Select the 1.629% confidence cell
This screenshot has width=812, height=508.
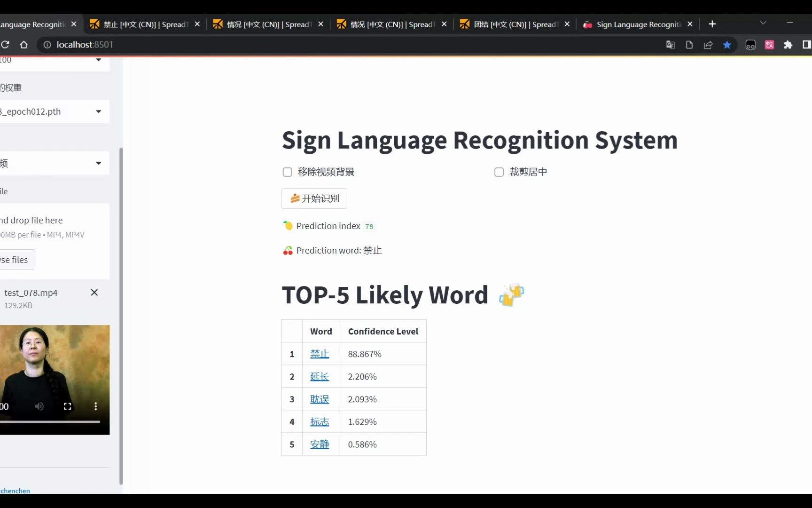(383, 422)
